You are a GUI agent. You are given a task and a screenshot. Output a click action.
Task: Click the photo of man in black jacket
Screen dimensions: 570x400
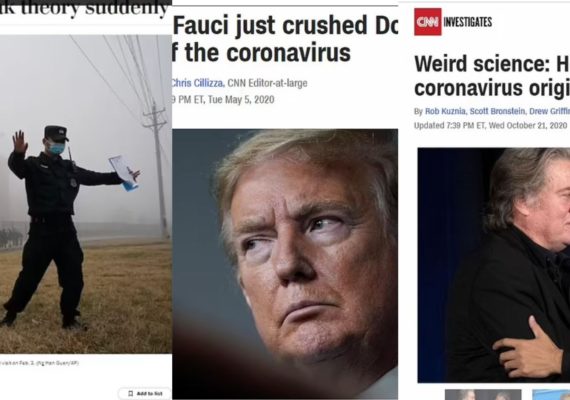[x=494, y=265]
